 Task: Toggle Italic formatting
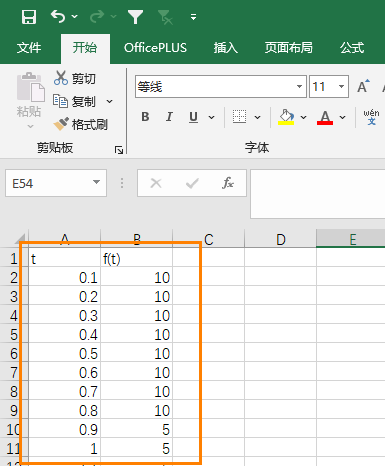tap(169, 117)
